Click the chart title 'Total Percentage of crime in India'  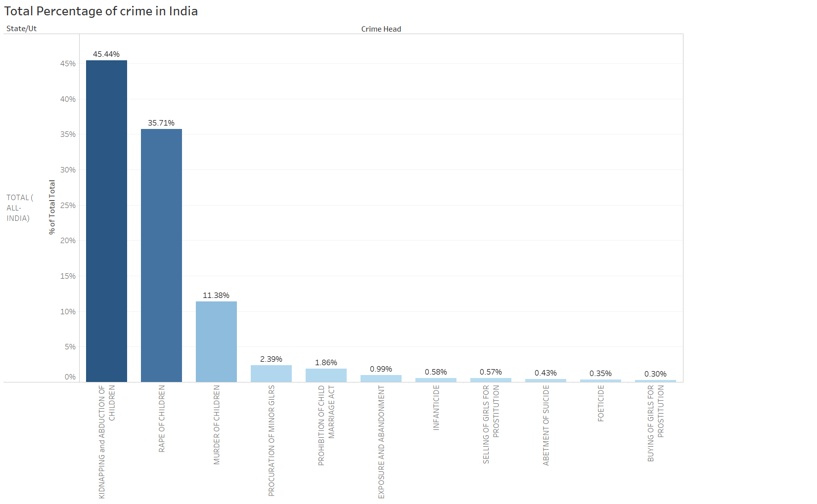point(101,11)
